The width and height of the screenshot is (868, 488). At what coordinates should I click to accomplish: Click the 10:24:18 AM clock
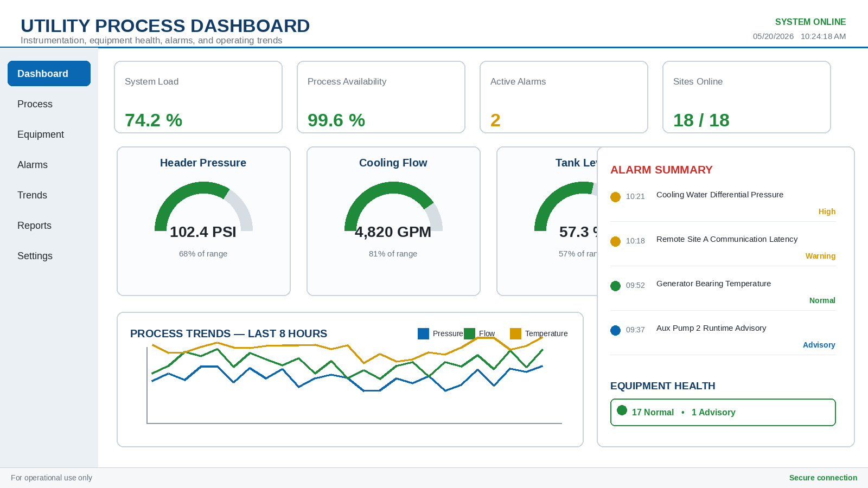click(x=823, y=36)
